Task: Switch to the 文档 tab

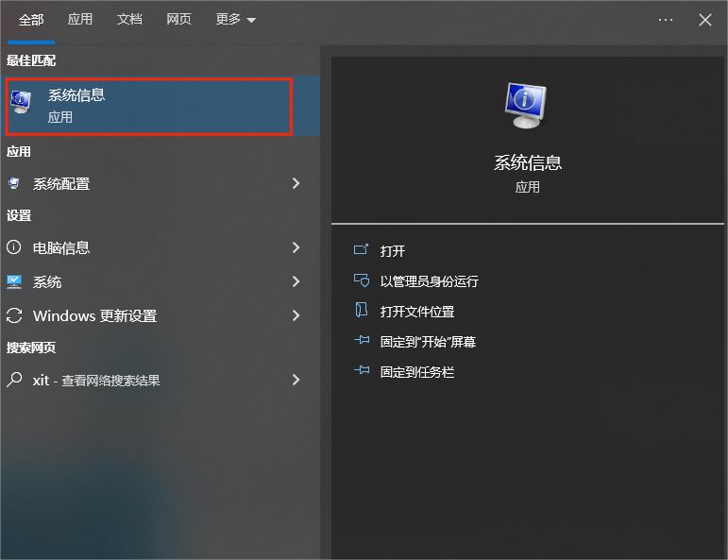Action: [x=129, y=20]
